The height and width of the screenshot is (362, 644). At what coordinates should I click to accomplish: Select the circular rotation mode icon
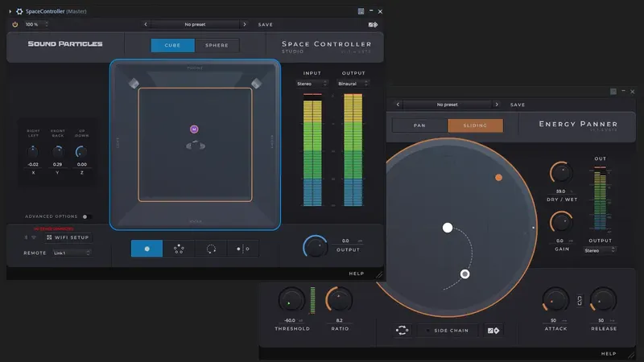click(211, 249)
